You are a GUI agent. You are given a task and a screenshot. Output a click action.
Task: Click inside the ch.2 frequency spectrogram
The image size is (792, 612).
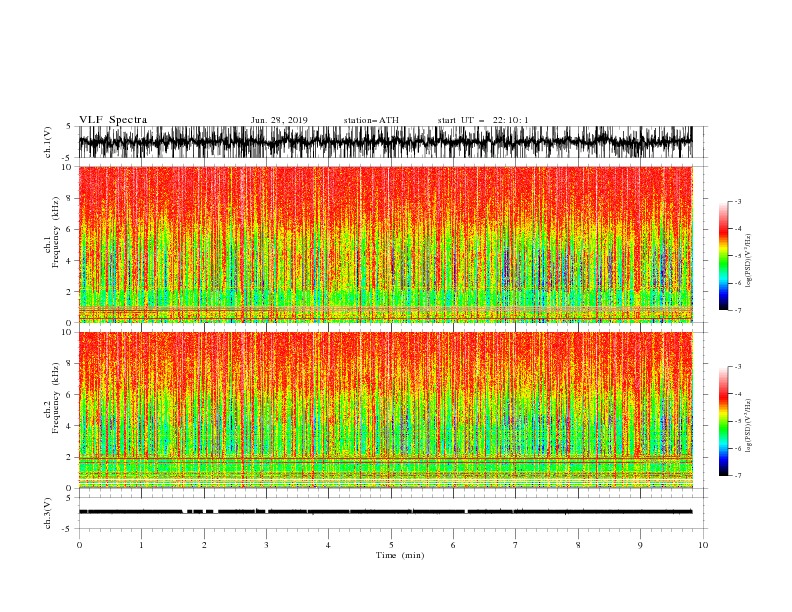(385, 410)
